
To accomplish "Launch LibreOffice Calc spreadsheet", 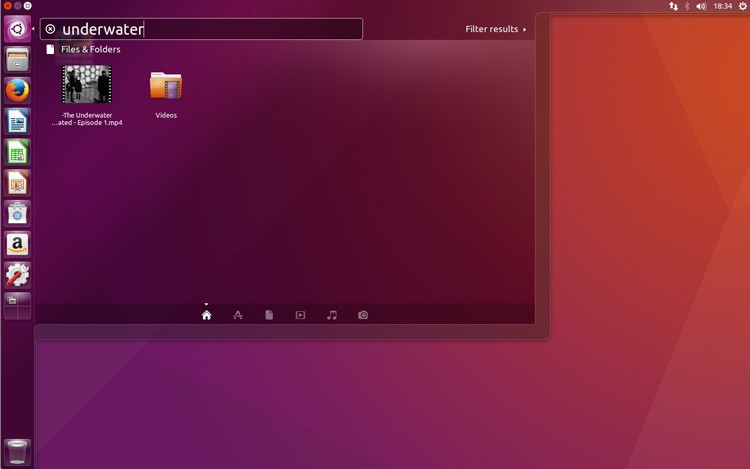I will [x=17, y=152].
